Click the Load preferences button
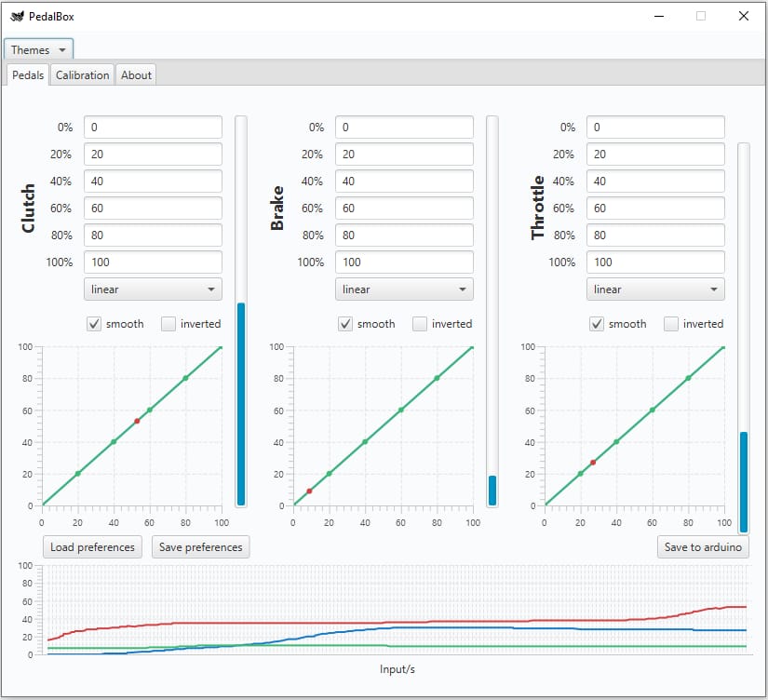Screen dimensions: 768x700 coord(92,546)
